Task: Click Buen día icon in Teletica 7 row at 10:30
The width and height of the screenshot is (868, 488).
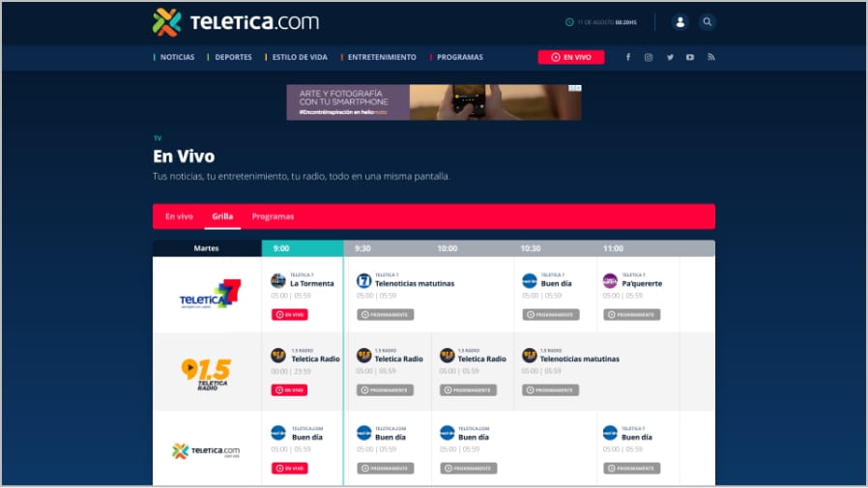Action: [530, 280]
